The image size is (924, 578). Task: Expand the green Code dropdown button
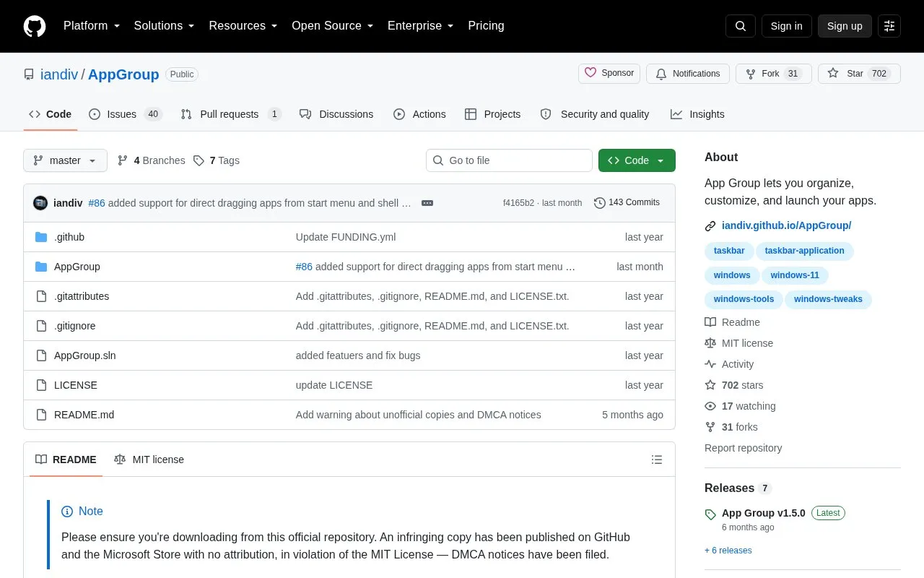pos(637,160)
